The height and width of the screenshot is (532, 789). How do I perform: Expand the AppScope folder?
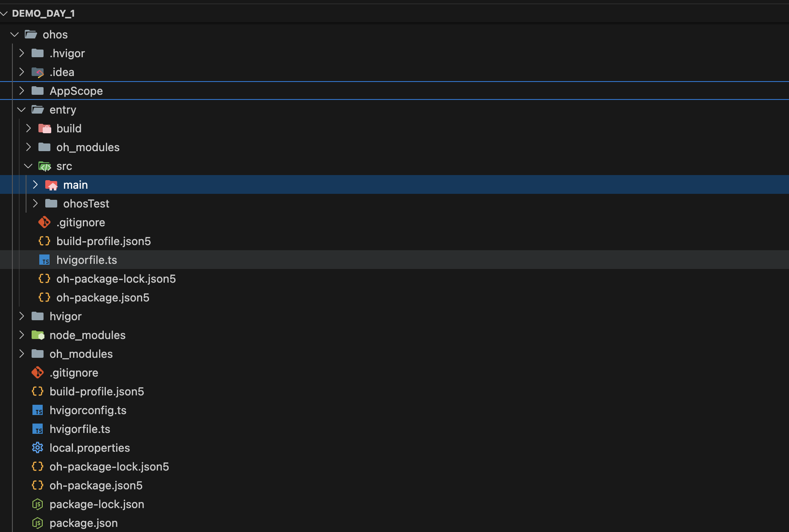(x=21, y=91)
